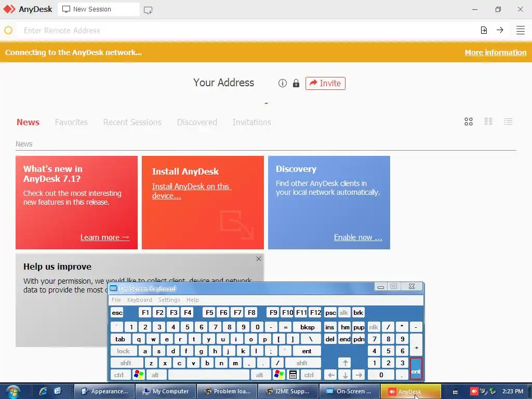Image resolution: width=532 pixels, height=399 pixels.
Task: Click the psc print screen key
Action: [330, 313]
